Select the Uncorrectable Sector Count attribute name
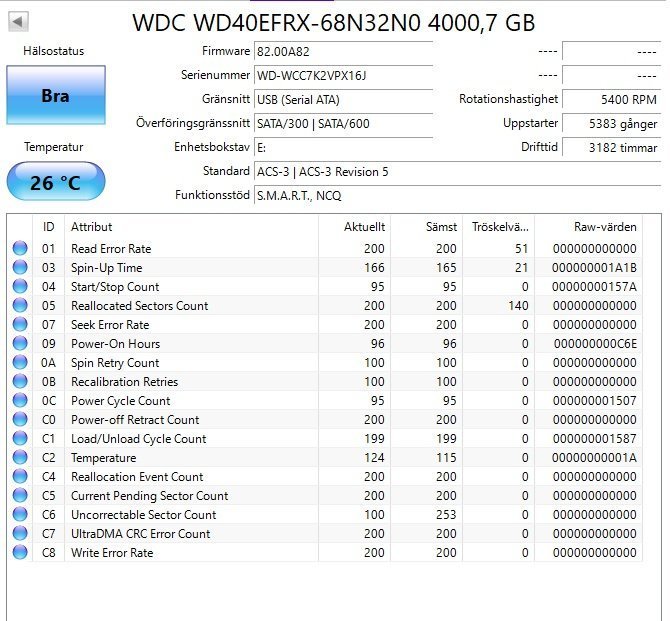 tap(144, 515)
